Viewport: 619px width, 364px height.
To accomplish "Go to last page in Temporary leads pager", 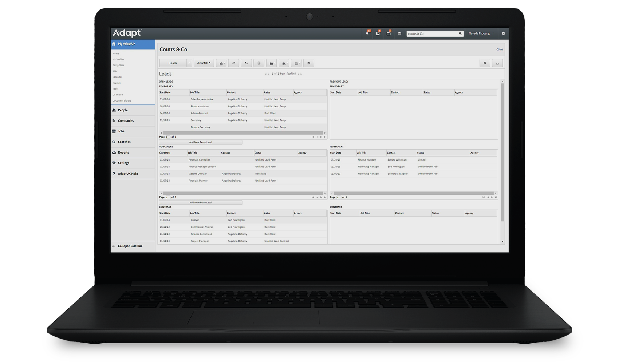I will [325, 137].
